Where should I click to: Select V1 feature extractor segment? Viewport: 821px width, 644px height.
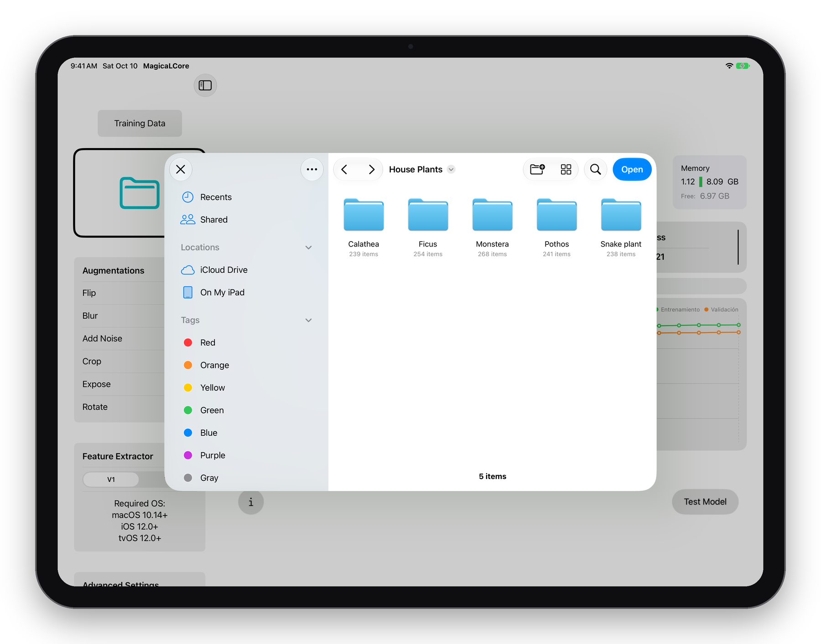111,479
